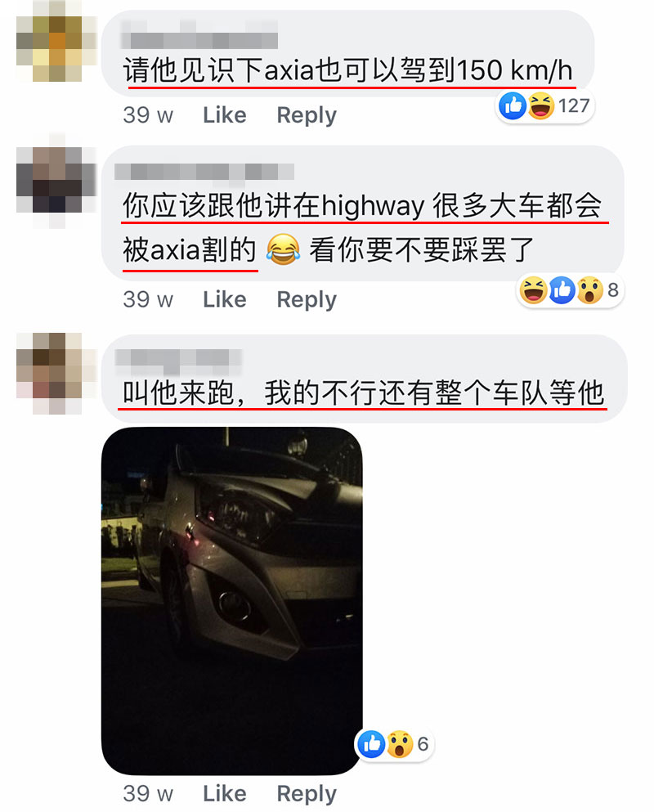Click the wow reaction on the car photo comment
This screenshot has height=812, width=654.
(400, 744)
